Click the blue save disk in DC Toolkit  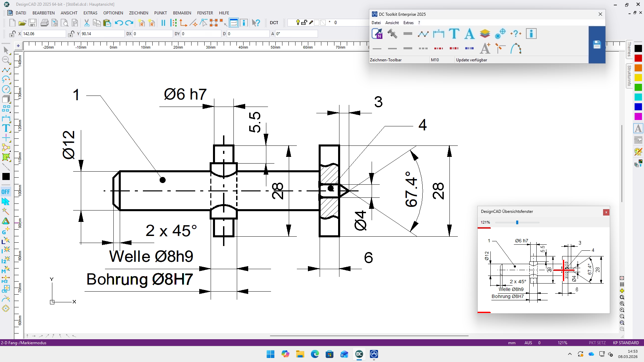click(597, 45)
